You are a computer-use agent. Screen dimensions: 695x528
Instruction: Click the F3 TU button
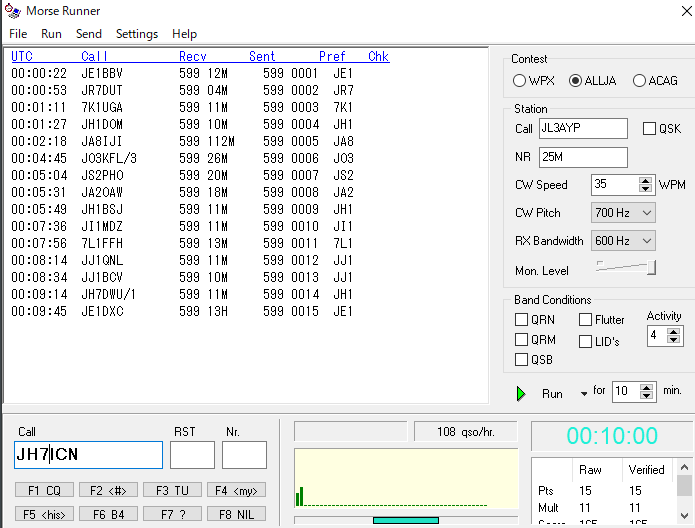tap(172, 490)
